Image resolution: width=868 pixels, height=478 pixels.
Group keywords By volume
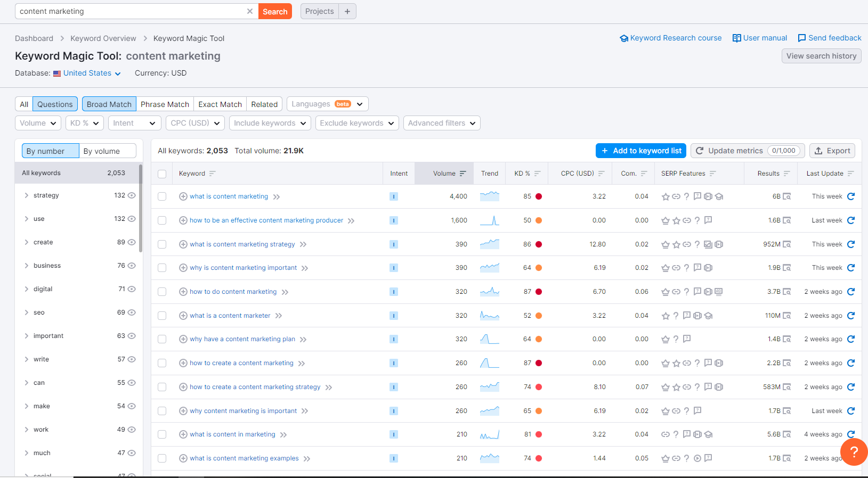click(108, 151)
